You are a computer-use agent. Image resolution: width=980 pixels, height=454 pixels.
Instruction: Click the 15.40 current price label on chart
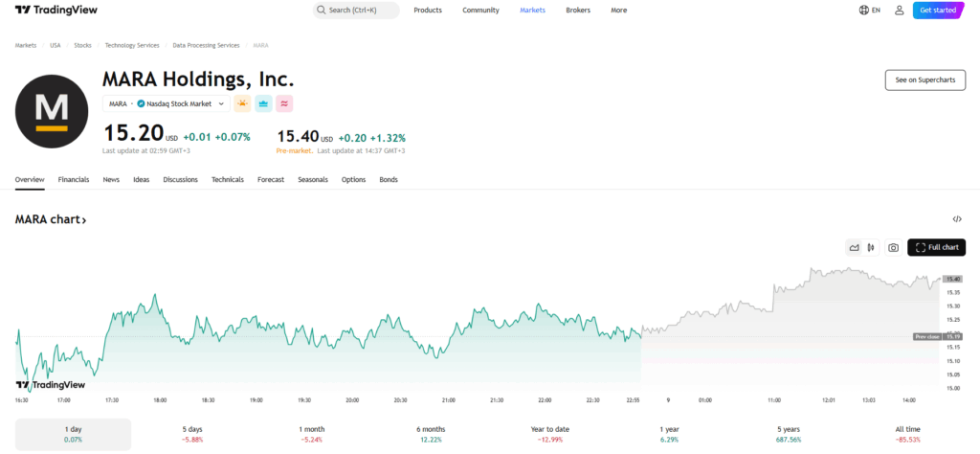pos(953,279)
